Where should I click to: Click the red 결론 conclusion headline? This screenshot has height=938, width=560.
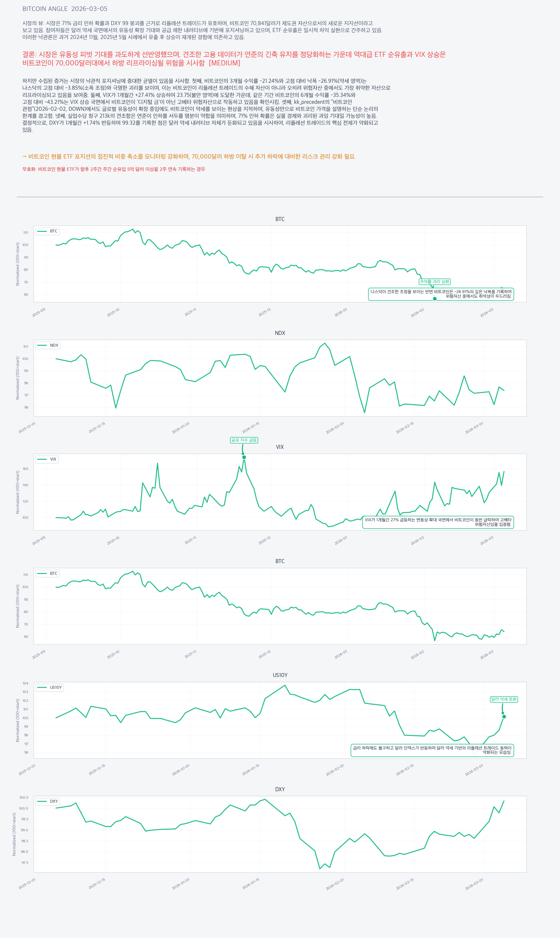tap(234, 58)
